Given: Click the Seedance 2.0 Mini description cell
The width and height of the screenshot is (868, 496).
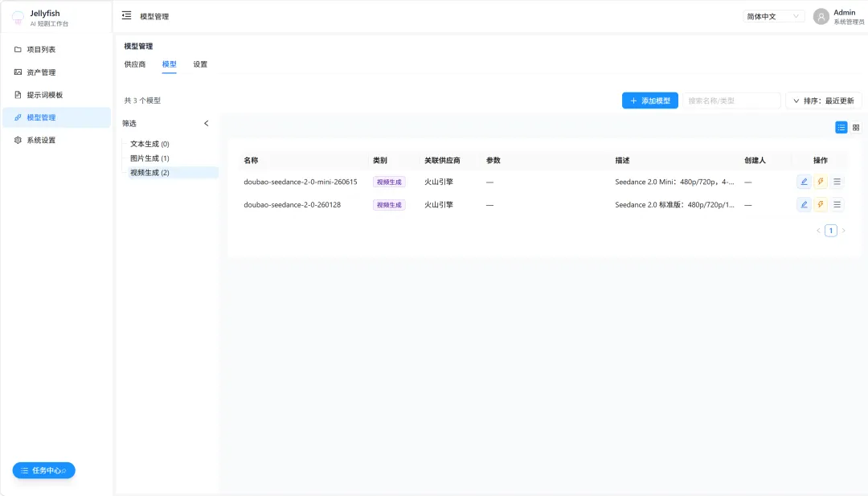Looking at the screenshot, I should [675, 182].
